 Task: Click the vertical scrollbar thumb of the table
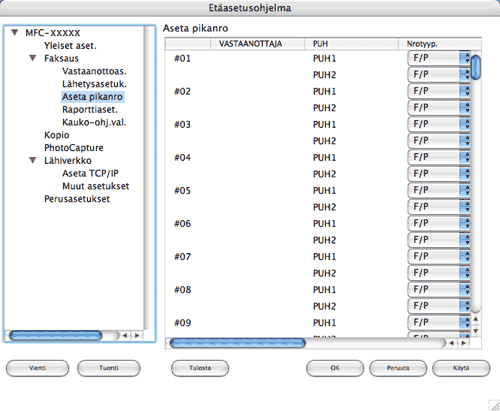pyautogui.click(x=476, y=68)
